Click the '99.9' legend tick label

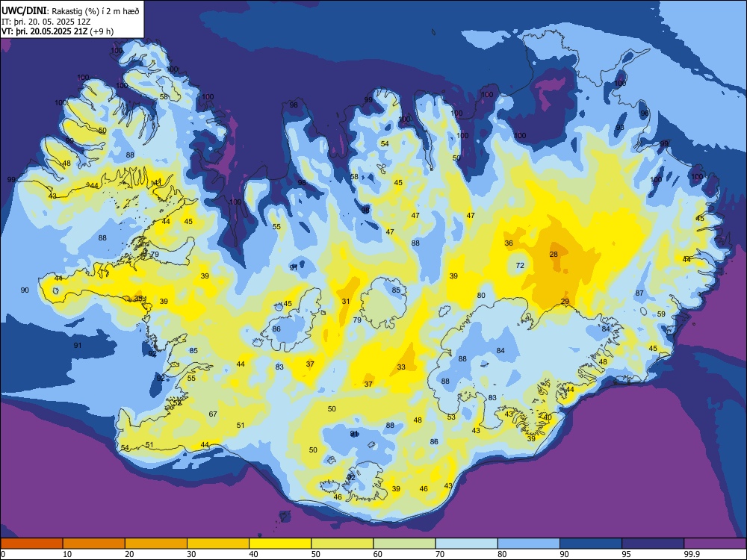pyautogui.click(x=692, y=554)
